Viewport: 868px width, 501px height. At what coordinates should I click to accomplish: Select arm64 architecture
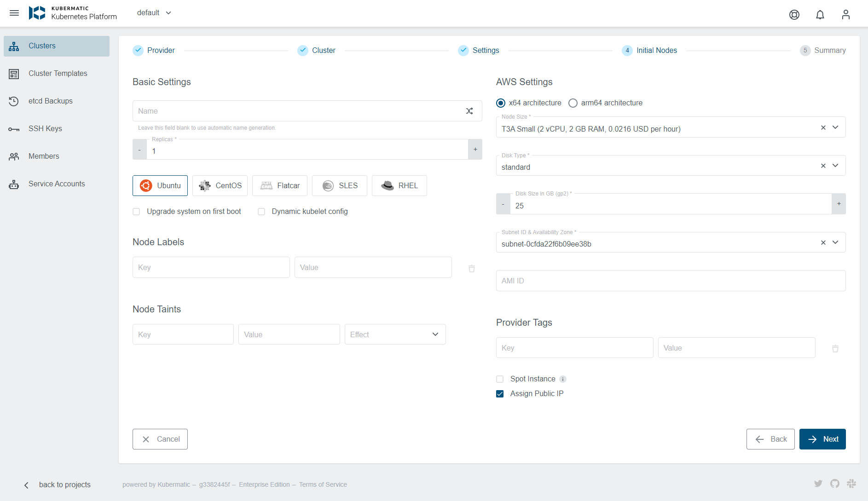click(x=573, y=103)
